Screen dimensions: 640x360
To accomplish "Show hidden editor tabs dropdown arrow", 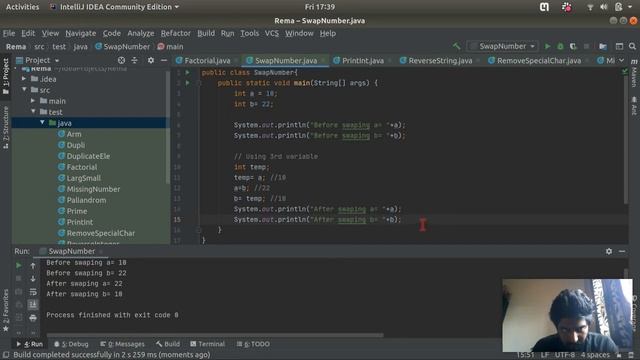I will tap(621, 60).
